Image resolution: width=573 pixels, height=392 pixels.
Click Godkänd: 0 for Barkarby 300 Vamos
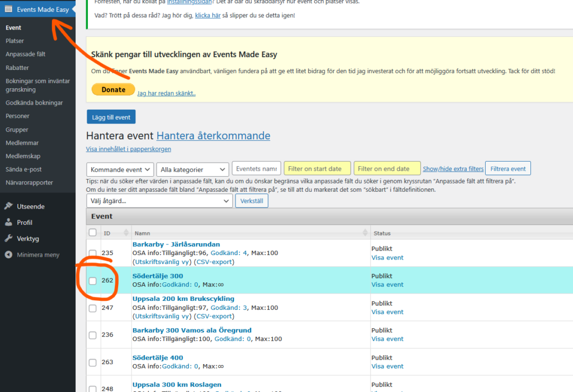click(232, 339)
